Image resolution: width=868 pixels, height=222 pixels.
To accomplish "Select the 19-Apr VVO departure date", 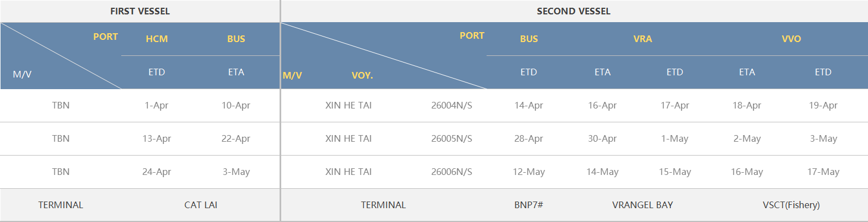I will (823, 105).
